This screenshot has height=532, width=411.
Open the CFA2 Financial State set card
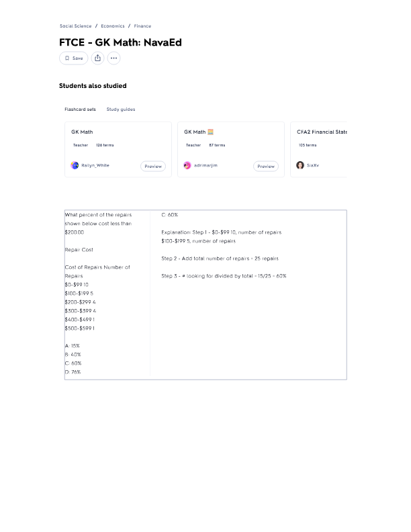(x=318, y=149)
